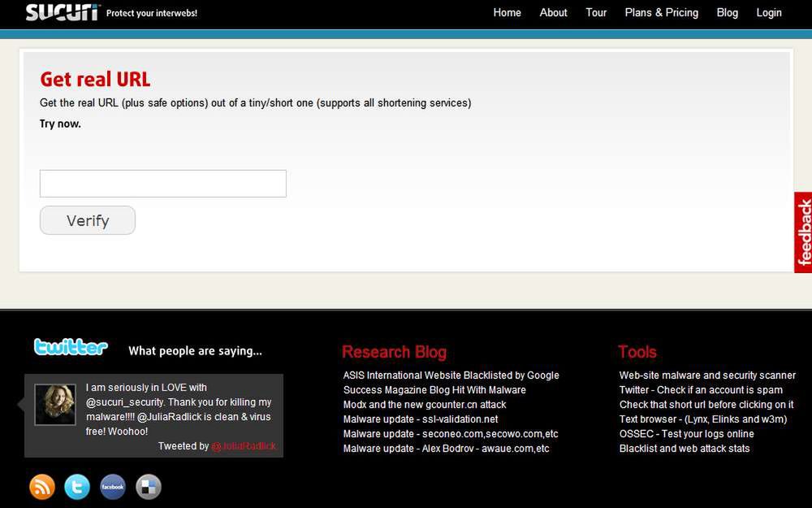Click the tweet text about @sucuri_security
Image resolution: width=812 pixels, height=508 pixels.
click(x=178, y=410)
